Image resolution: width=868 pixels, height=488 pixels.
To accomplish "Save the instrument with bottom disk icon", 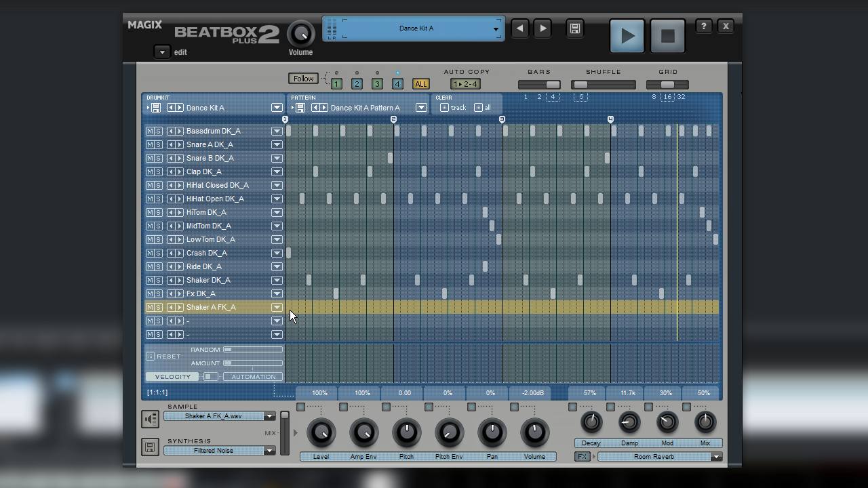I will (x=150, y=447).
